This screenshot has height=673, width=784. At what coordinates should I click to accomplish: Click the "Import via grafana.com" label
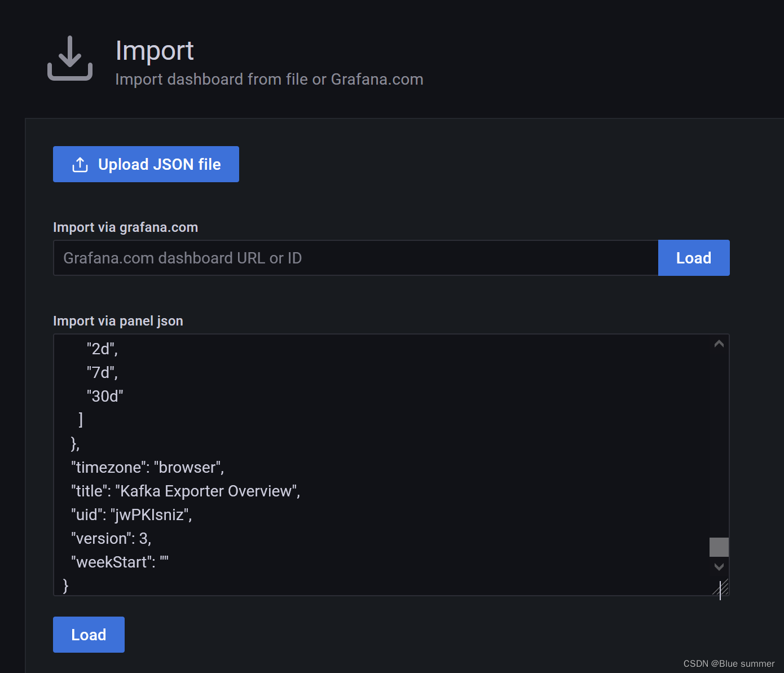click(125, 227)
